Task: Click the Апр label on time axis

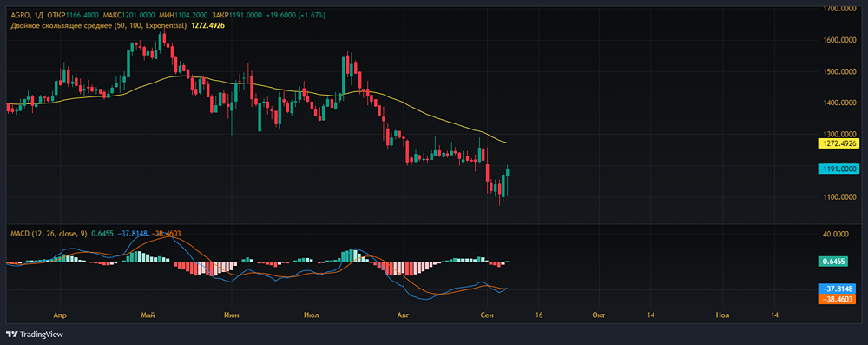Action: pyautogui.click(x=60, y=315)
